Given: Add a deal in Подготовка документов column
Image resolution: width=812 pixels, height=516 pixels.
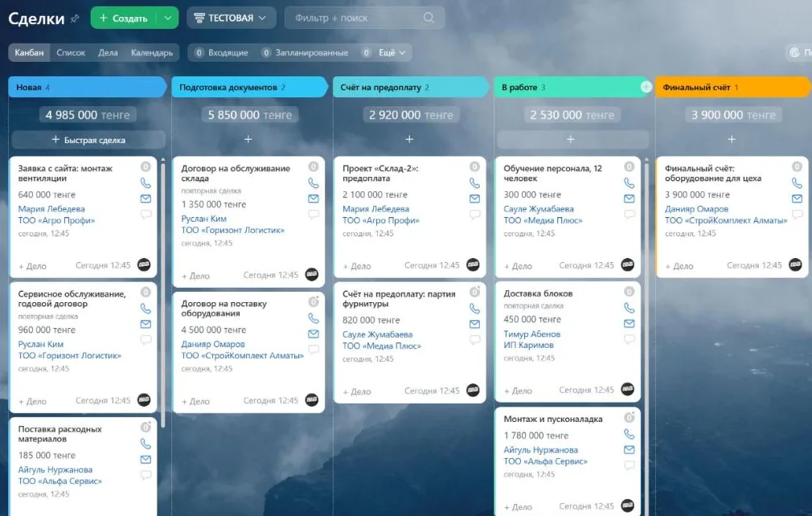Looking at the screenshot, I should [x=248, y=139].
